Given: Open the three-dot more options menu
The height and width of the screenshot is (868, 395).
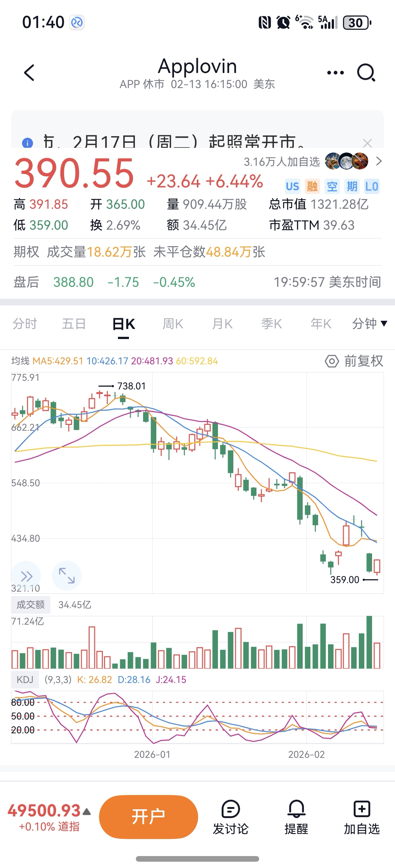Looking at the screenshot, I should click(x=335, y=73).
